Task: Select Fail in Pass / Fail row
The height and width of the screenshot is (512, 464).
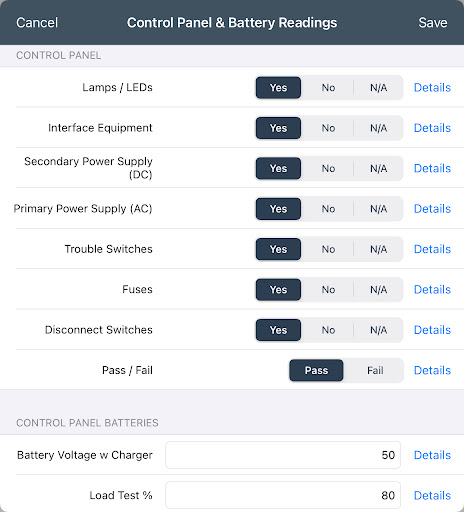Action: (x=375, y=370)
